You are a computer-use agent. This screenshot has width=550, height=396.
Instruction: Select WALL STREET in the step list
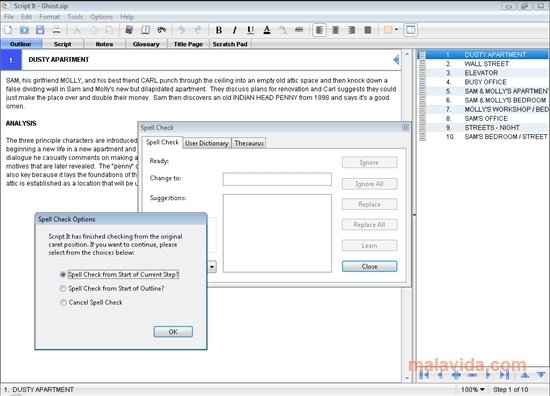tap(486, 64)
